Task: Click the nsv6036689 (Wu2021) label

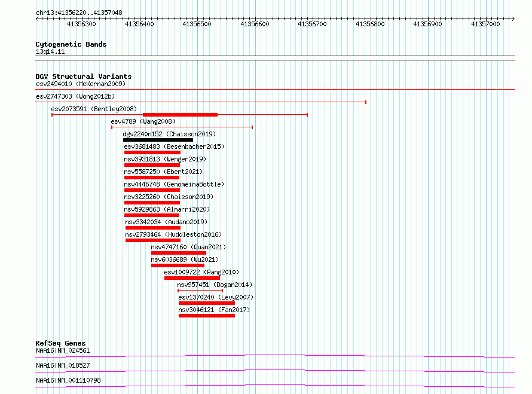Action: [x=185, y=259]
